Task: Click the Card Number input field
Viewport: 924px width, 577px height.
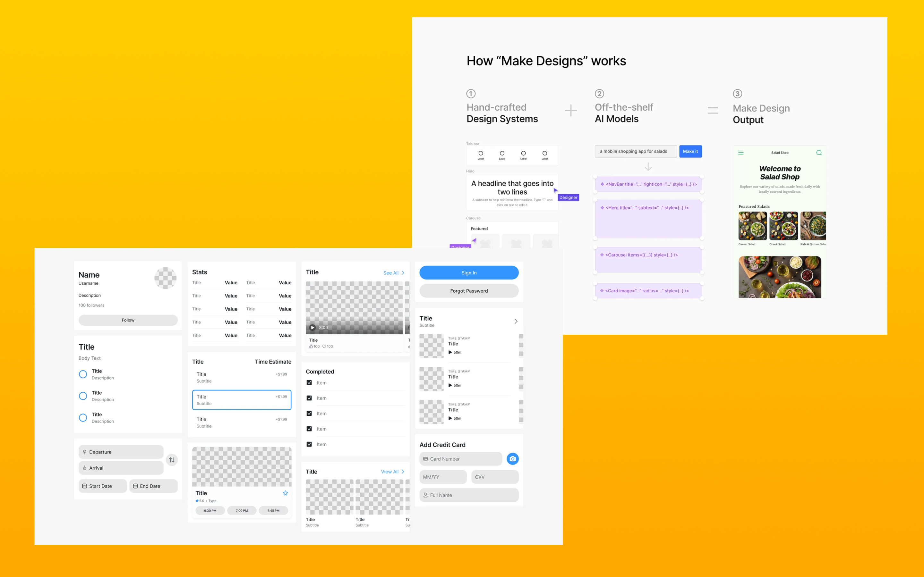Action: coord(460,459)
